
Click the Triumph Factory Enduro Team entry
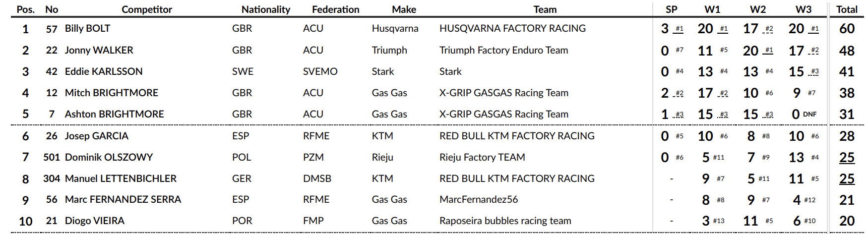click(x=503, y=50)
